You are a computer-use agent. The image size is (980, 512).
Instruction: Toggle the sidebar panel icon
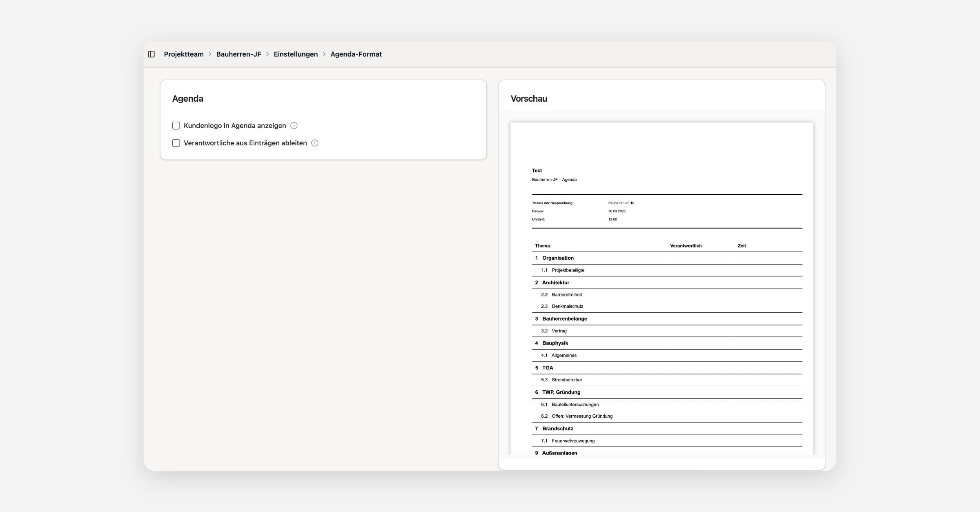point(151,54)
